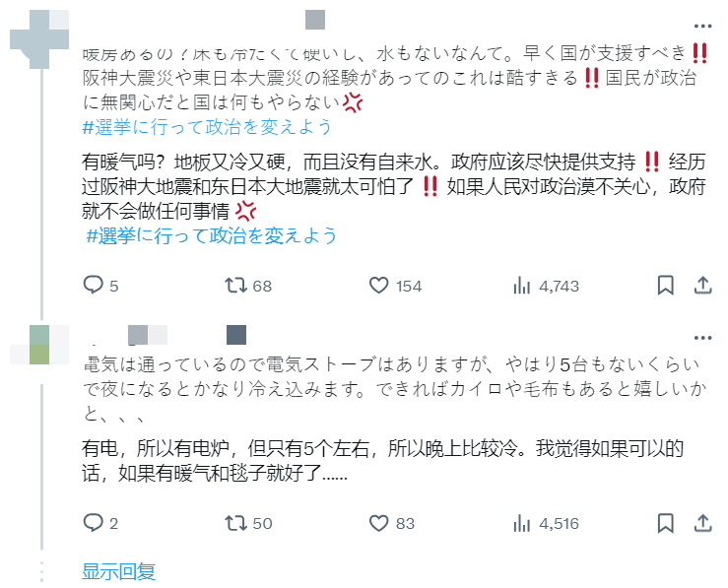Like the second tweet with 83 likes
This screenshot has height=588, width=728.
click(x=380, y=523)
